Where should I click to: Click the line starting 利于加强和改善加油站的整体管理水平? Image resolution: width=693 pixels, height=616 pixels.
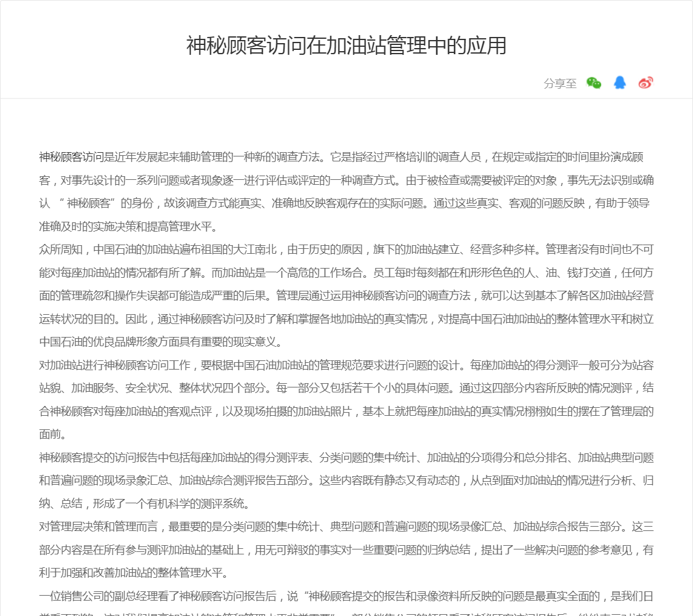(x=134, y=573)
